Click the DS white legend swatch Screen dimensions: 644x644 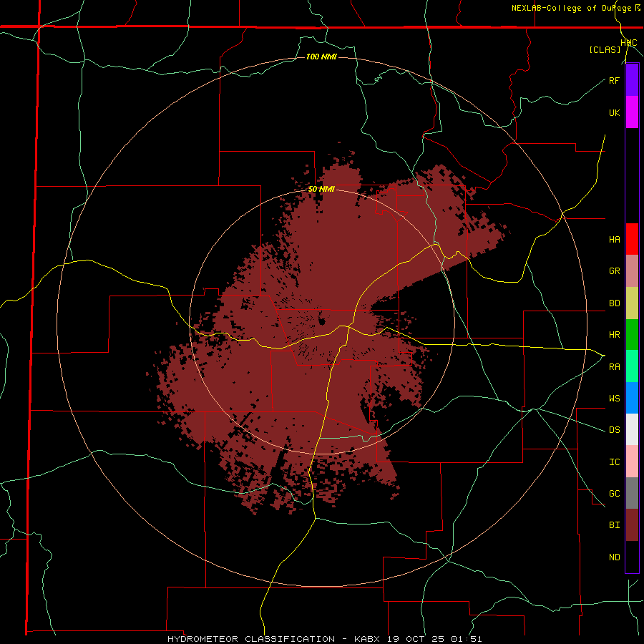pyautogui.click(x=632, y=429)
